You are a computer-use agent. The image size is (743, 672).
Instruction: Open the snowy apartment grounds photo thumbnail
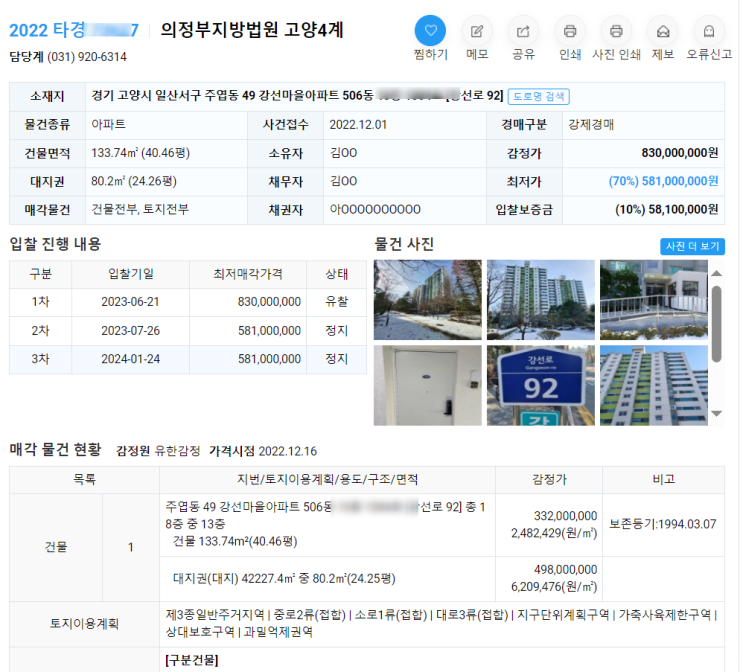pos(427,300)
